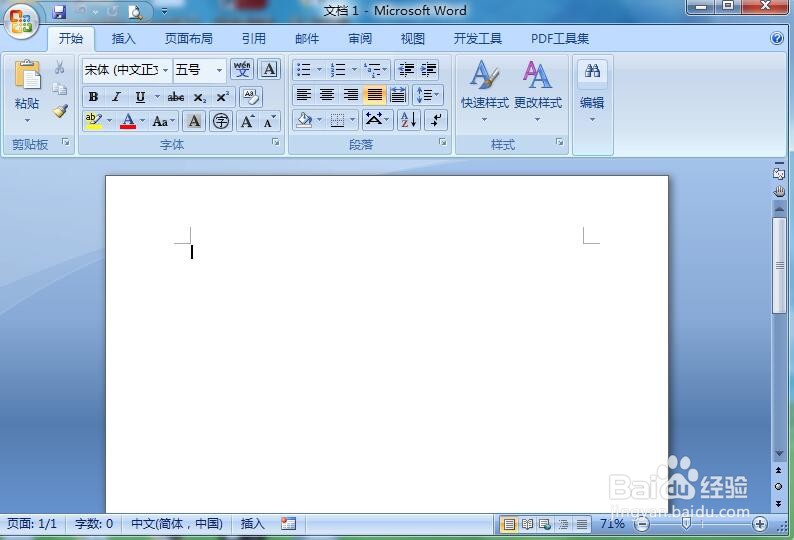The width and height of the screenshot is (794, 540).
Task: Toggle subscript formatting
Action: (200, 96)
